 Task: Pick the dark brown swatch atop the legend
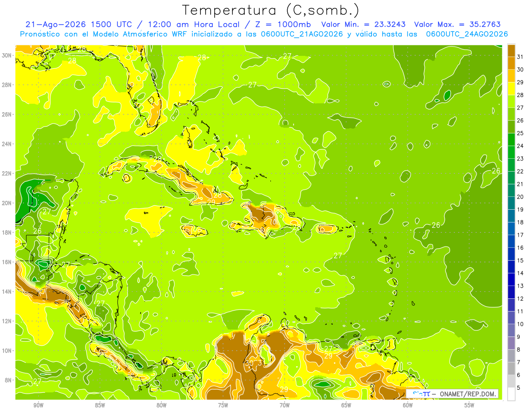(511, 51)
